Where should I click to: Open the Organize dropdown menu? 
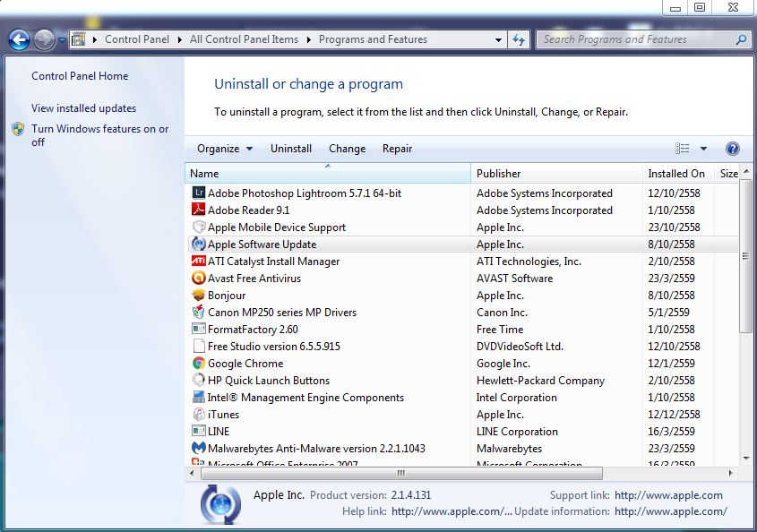click(x=225, y=149)
